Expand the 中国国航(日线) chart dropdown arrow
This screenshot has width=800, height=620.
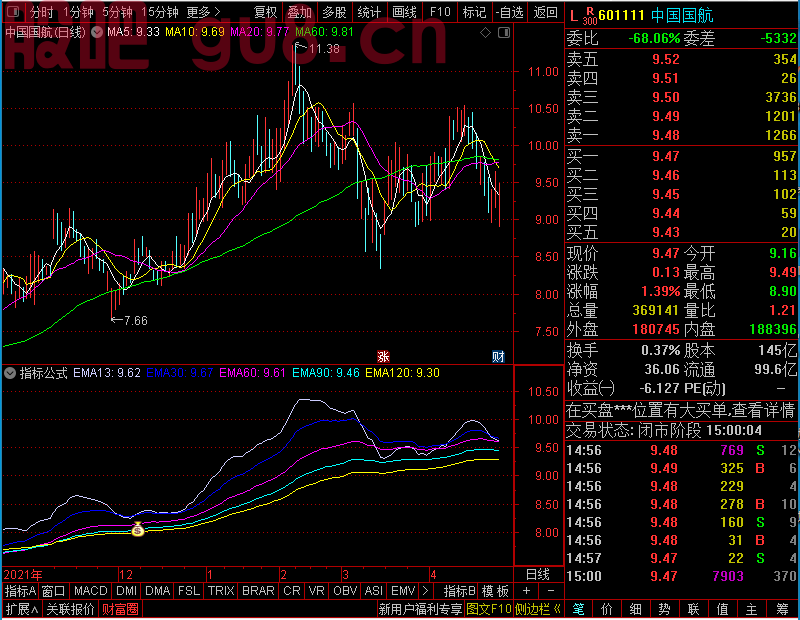coord(96,33)
